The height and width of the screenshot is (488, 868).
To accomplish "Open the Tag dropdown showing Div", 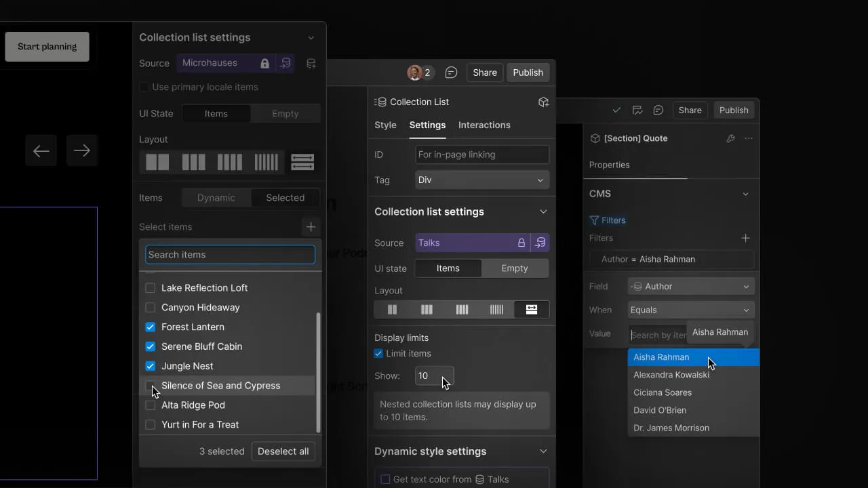I will click(x=481, y=180).
